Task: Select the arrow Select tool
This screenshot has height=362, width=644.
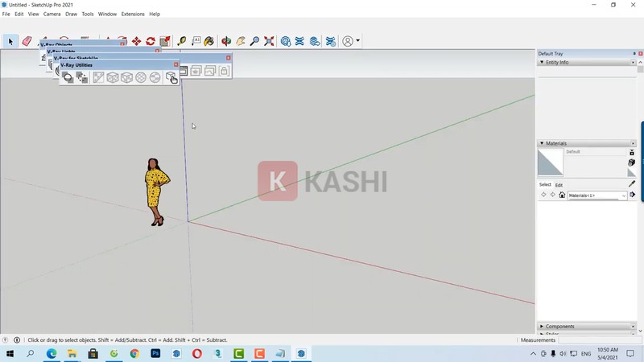Action: click(10, 41)
